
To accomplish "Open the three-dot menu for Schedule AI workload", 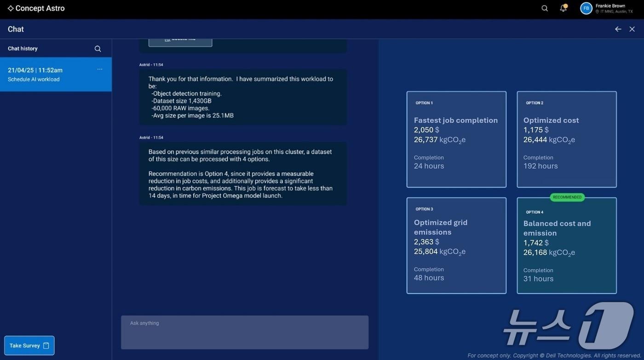I will 100,69.
